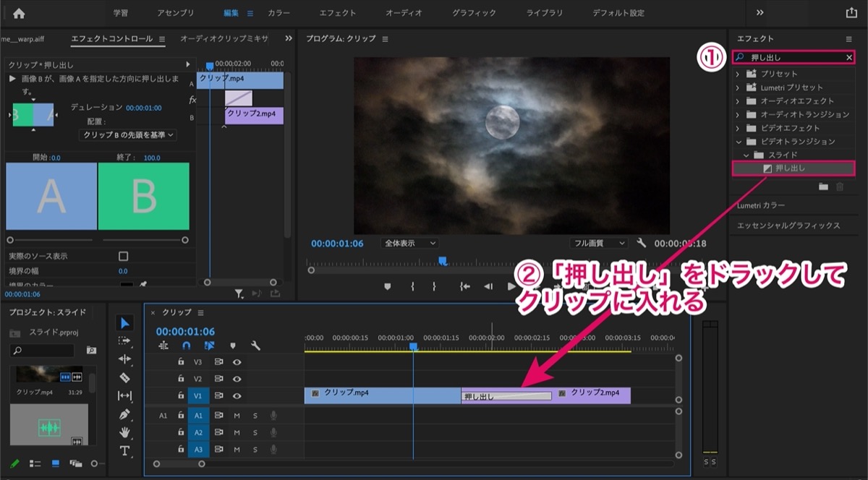This screenshot has height=480, width=868.
Task: Pick the Ripple Edit tool
Action: coord(125,359)
